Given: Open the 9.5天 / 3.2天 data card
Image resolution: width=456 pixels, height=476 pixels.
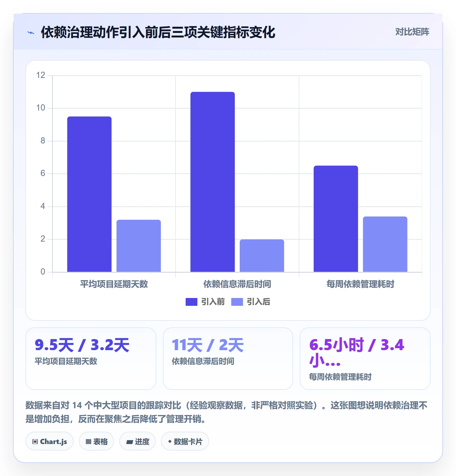Looking at the screenshot, I should click(91, 359).
